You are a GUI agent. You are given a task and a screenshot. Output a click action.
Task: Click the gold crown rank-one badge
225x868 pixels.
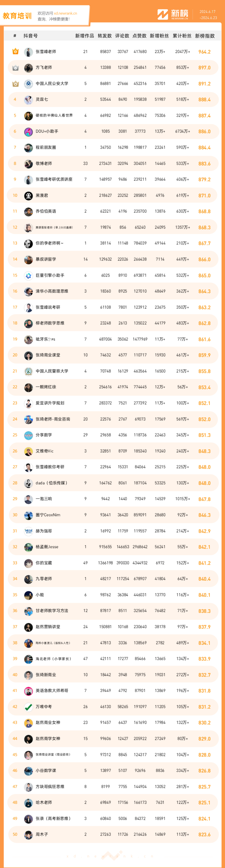click(15, 52)
